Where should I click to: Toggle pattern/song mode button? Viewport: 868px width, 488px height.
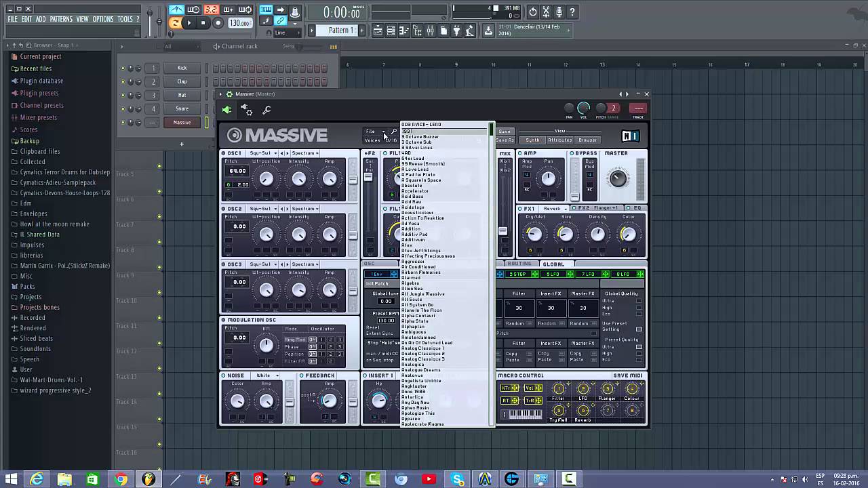176,23
